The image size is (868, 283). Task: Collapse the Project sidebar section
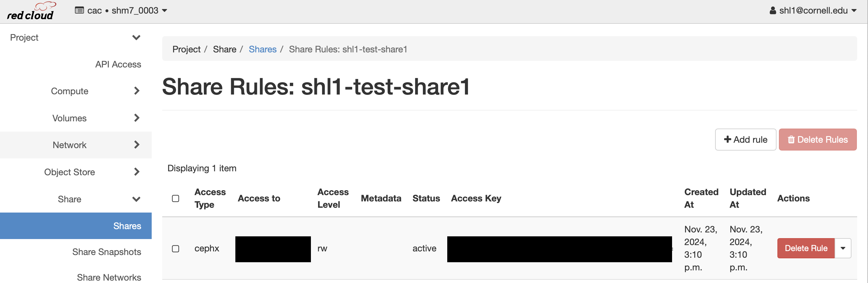coord(136,37)
